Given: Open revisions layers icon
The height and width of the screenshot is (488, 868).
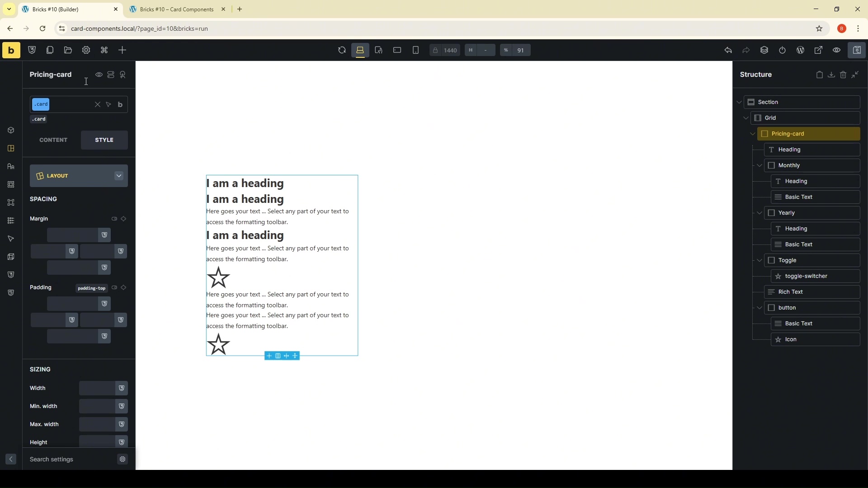Looking at the screenshot, I should pos(764,50).
